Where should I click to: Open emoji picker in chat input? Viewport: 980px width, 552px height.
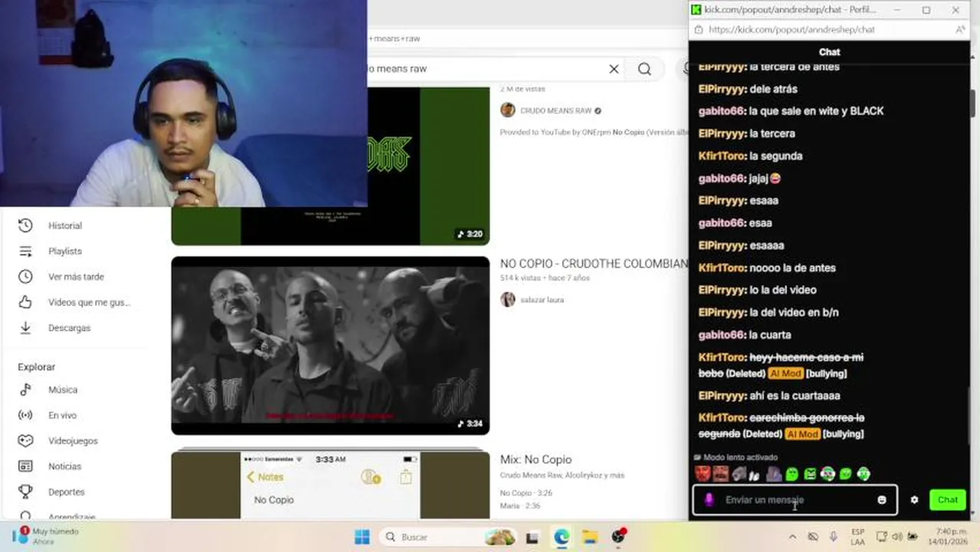click(882, 500)
